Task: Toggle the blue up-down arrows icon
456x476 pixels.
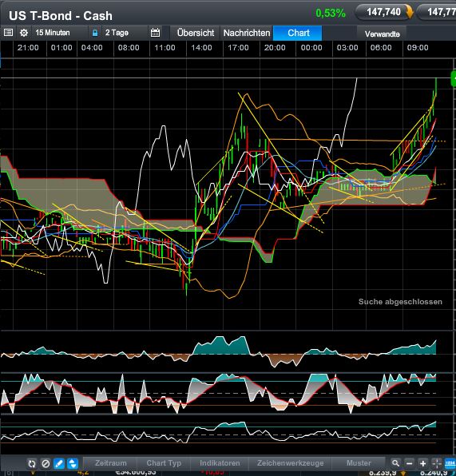Action: [73, 463]
